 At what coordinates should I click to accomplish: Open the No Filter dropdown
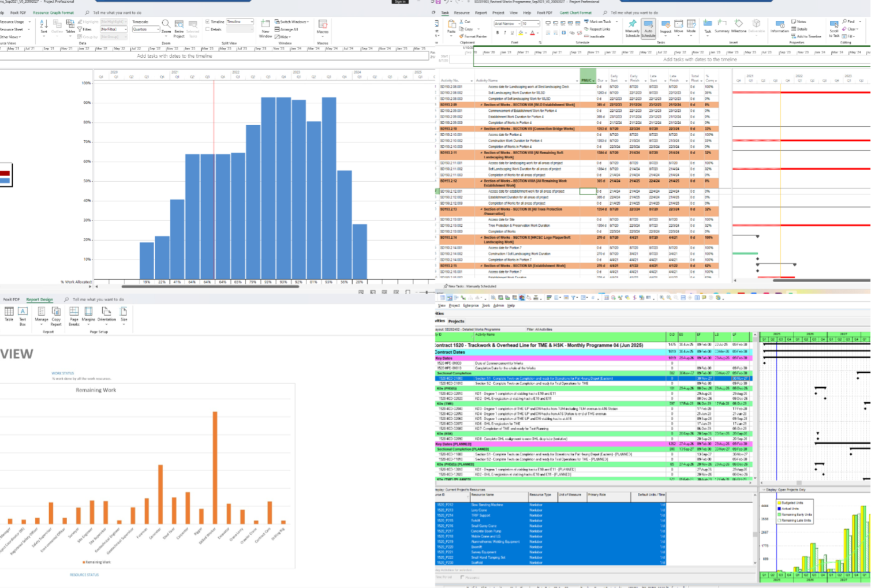114,29
